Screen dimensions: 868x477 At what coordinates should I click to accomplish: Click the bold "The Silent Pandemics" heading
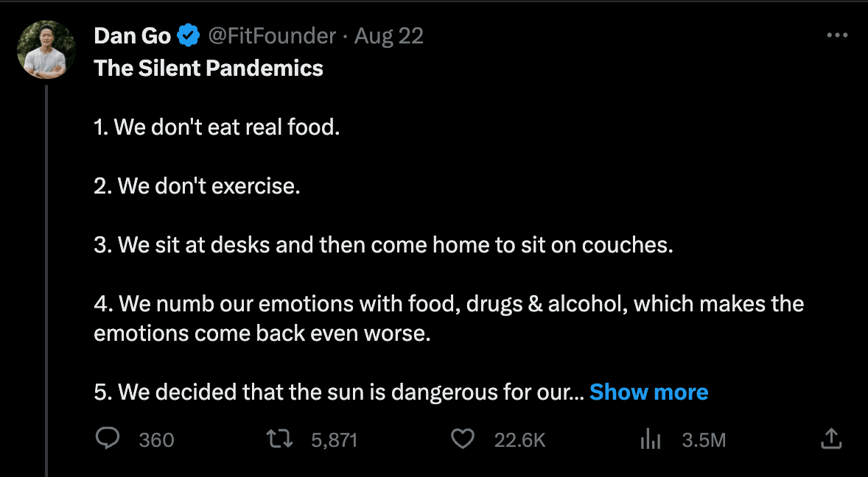[x=209, y=68]
